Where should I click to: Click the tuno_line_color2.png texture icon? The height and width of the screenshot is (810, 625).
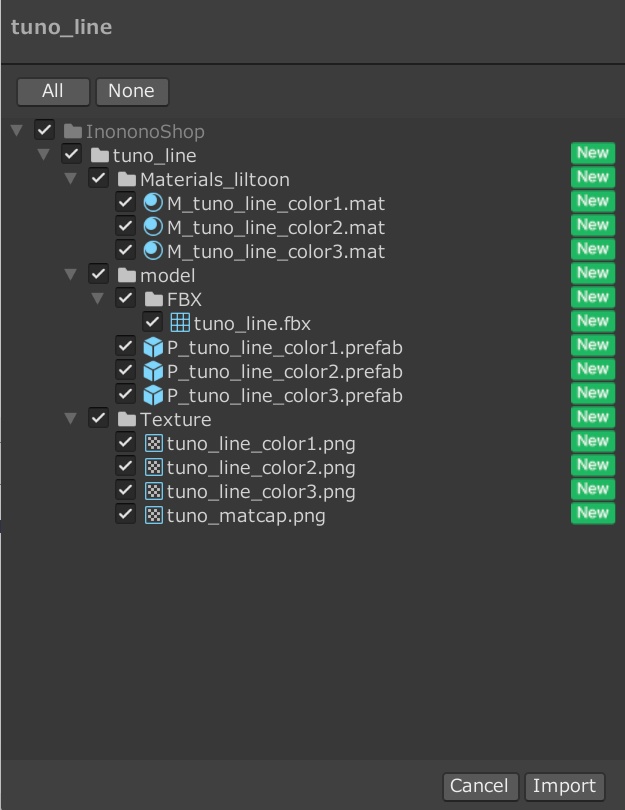click(153, 467)
